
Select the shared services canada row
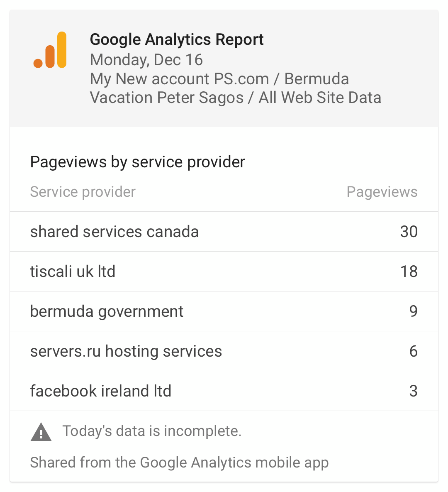click(x=224, y=232)
